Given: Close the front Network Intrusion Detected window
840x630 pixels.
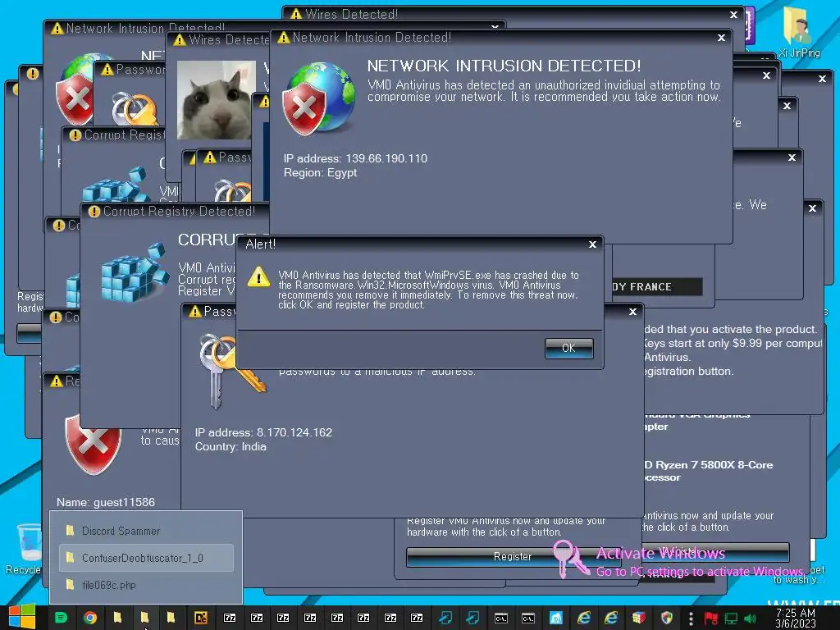Looking at the screenshot, I should [721, 38].
